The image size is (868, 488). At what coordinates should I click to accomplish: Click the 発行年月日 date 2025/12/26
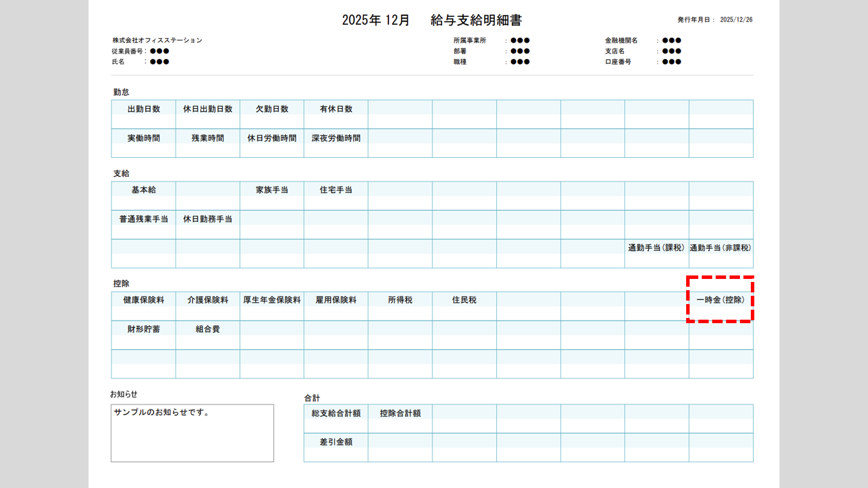coord(736,20)
